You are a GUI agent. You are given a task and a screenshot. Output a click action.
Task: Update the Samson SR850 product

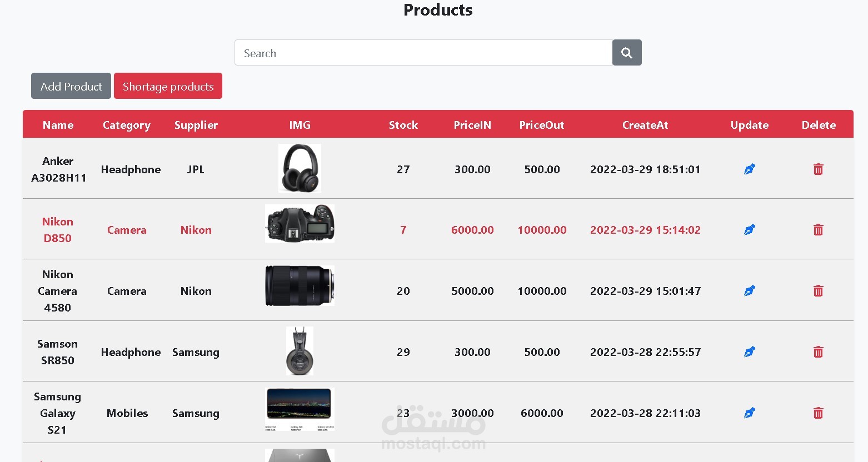tap(749, 352)
